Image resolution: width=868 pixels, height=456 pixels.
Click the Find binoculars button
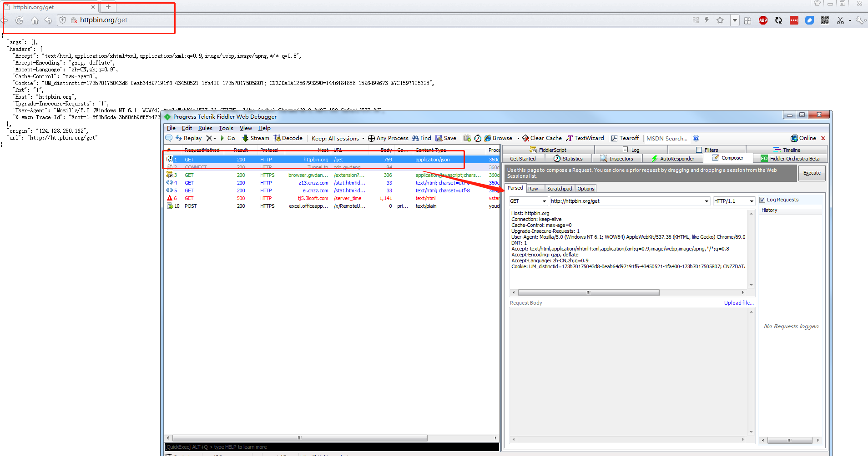[421, 138]
